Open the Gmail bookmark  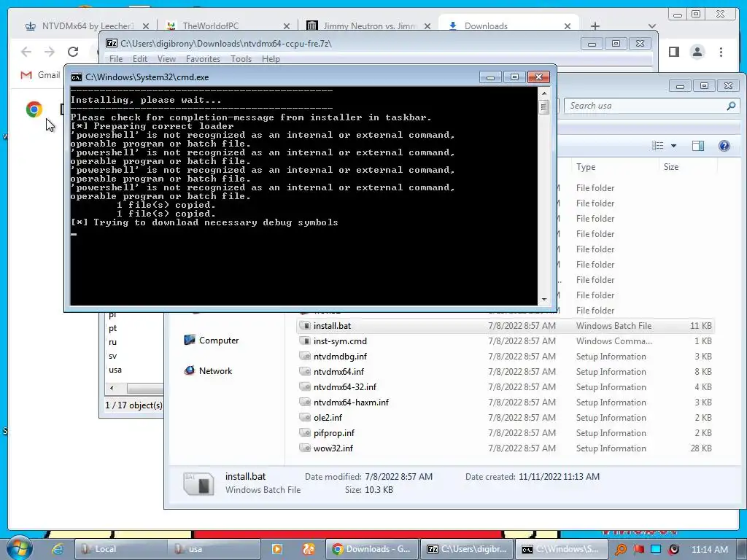(x=41, y=75)
